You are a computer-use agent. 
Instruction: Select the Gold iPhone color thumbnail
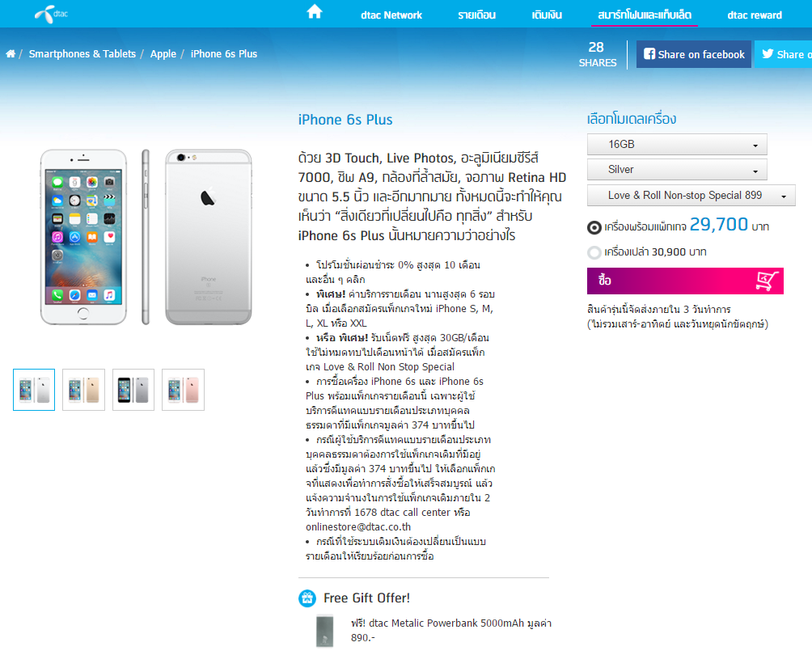pyautogui.click(x=83, y=390)
